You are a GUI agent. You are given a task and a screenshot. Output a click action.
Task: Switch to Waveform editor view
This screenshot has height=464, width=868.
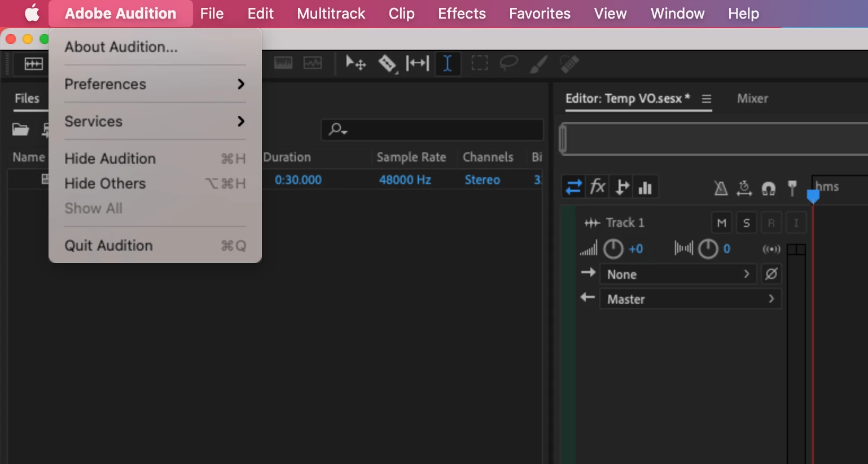coord(34,64)
